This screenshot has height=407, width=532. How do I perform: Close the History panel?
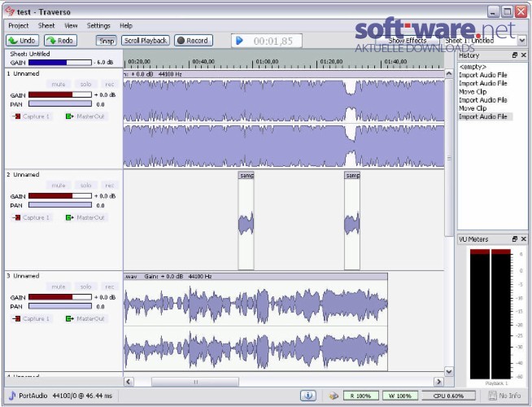(x=524, y=55)
